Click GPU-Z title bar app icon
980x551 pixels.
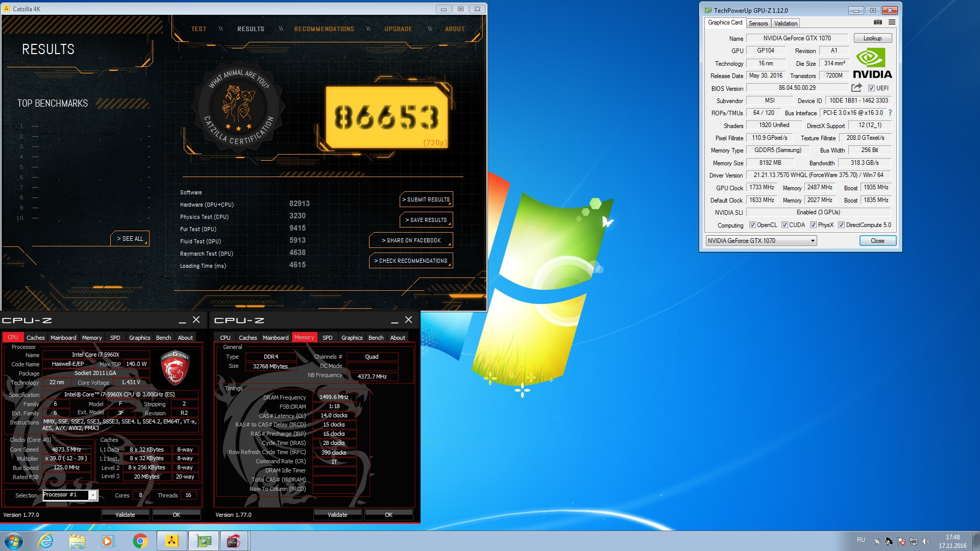pyautogui.click(x=708, y=10)
